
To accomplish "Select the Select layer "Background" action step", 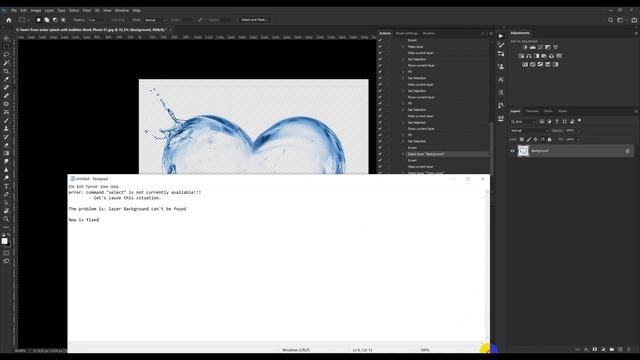I will point(447,154).
